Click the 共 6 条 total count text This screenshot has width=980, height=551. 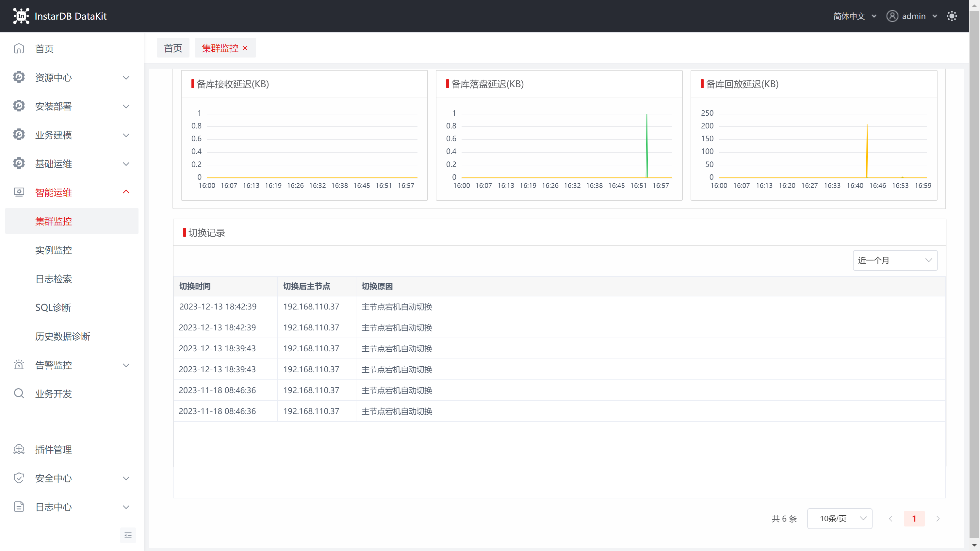click(784, 518)
